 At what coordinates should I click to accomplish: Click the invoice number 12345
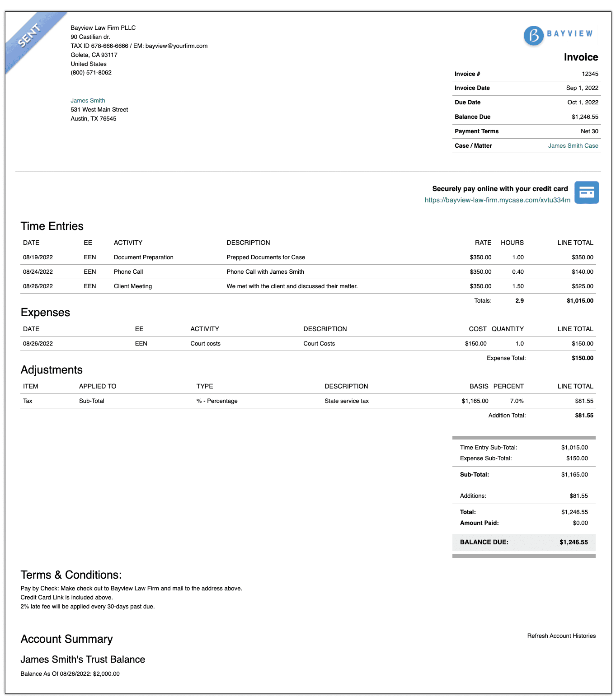tap(589, 74)
